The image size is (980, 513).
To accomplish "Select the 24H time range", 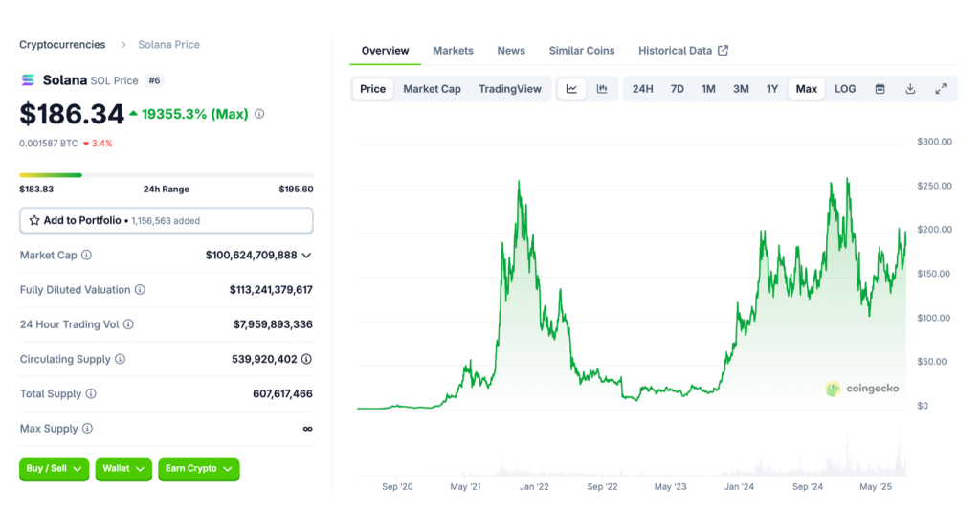I will pos(642,89).
